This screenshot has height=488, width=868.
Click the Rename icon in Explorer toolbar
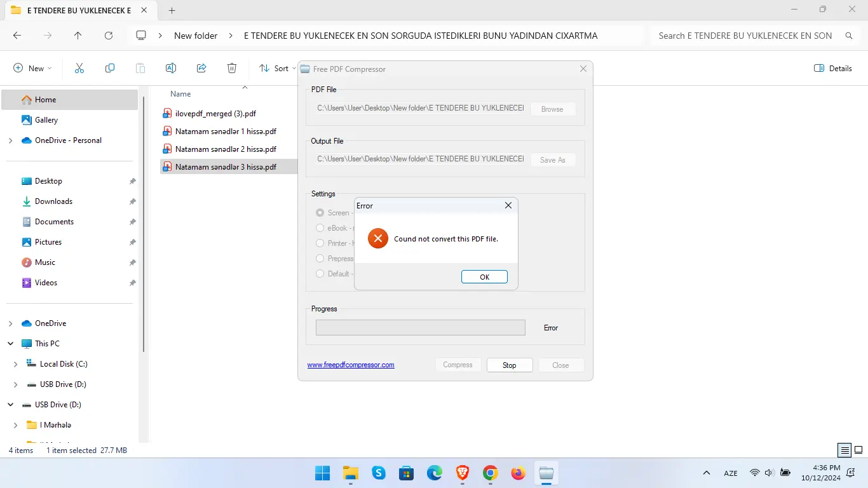pyautogui.click(x=171, y=68)
